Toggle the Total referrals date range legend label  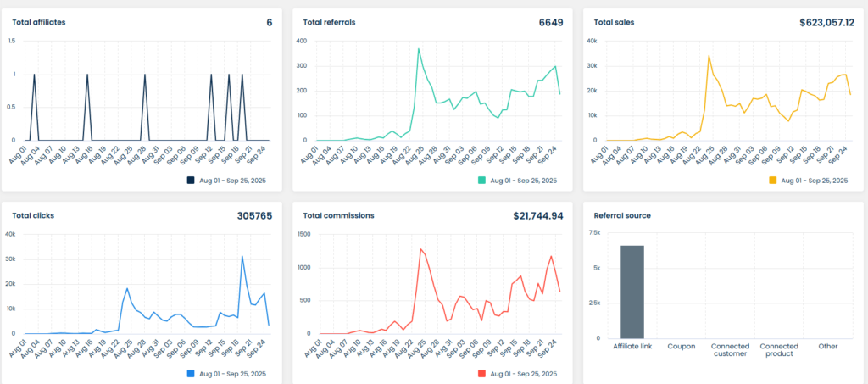[x=524, y=181]
